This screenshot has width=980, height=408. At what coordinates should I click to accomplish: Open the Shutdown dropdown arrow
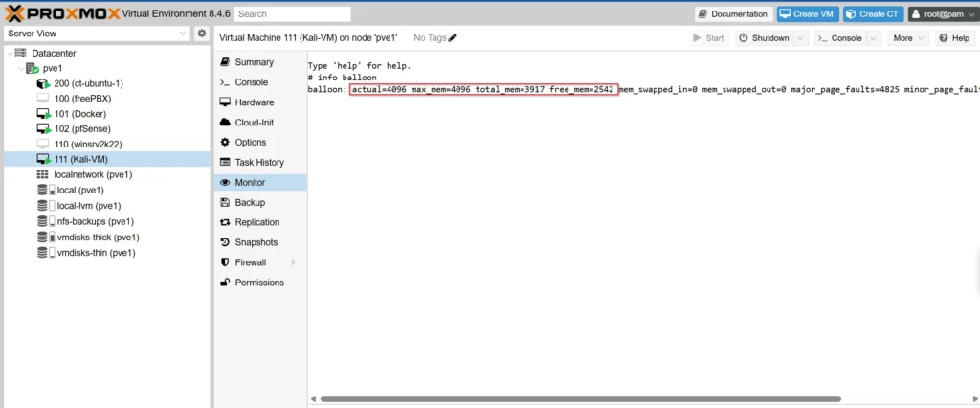click(x=801, y=38)
